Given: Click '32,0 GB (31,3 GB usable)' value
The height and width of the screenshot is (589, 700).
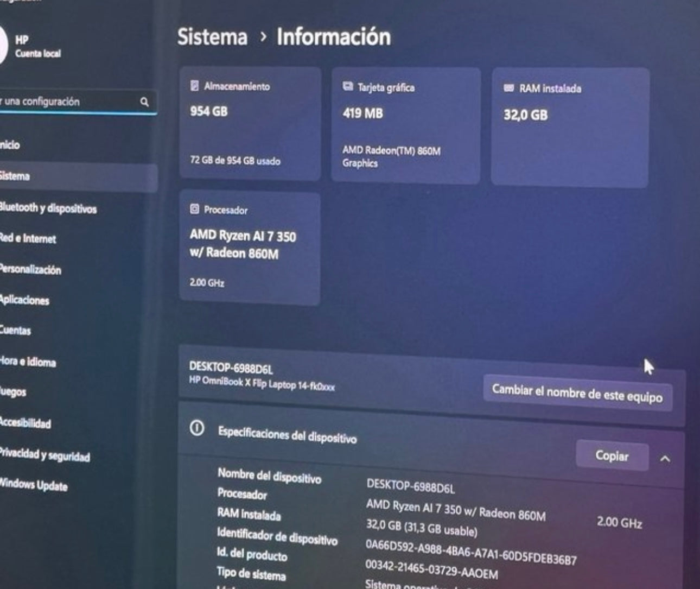Looking at the screenshot, I should (x=422, y=527).
